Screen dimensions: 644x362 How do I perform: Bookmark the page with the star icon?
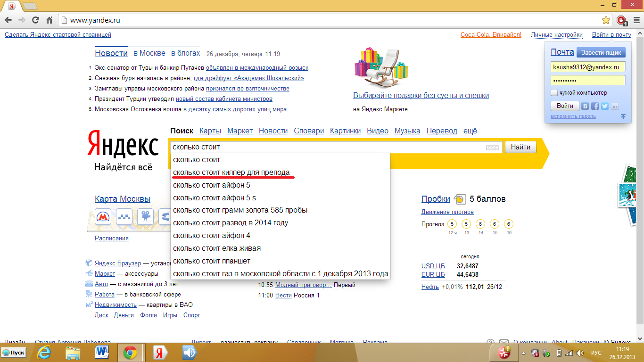[606, 20]
